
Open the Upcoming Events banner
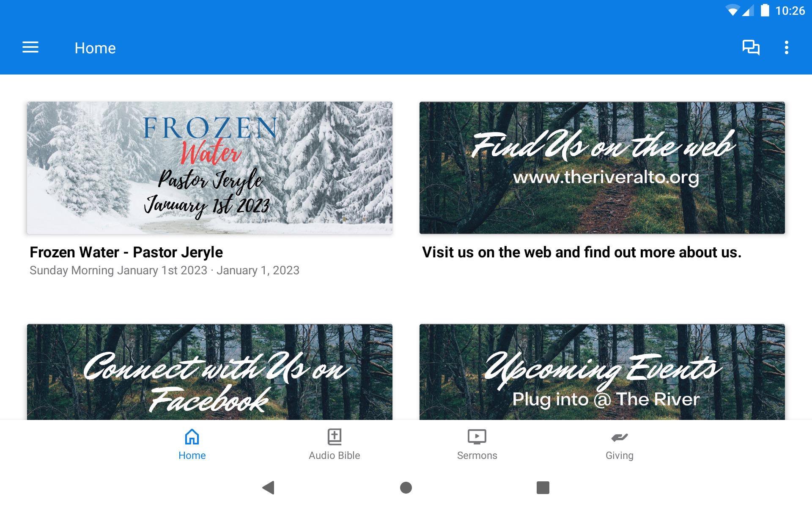click(x=602, y=372)
